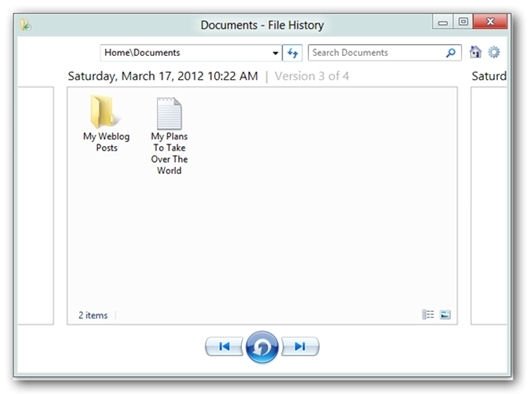The image size is (528, 394).
Task: Click the File History title bar icon
Action: (x=25, y=25)
